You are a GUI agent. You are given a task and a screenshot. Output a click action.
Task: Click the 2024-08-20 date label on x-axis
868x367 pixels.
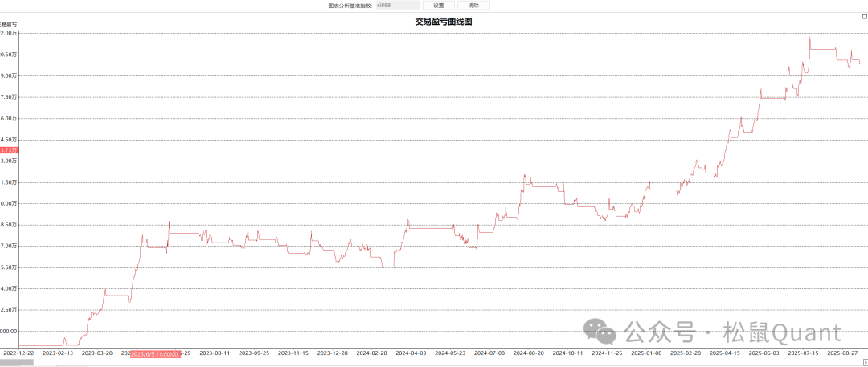pyautogui.click(x=529, y=353)
